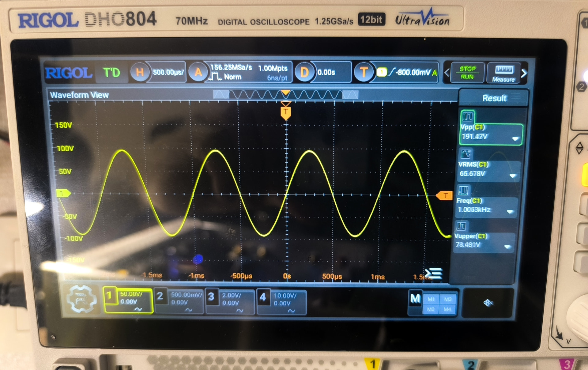Open the Result panel header
Viewport: 588px width, 370px height.
click(x=494, y=98)
